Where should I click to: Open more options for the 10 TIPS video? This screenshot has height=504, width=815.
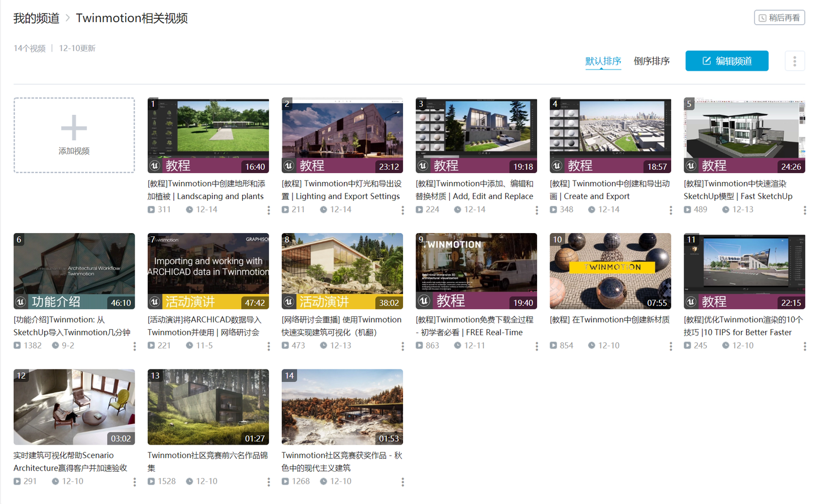tap(804, 346)
